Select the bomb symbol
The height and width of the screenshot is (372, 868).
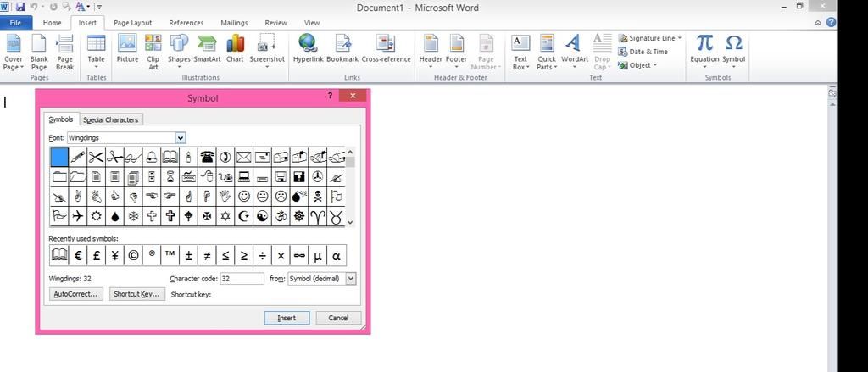pyautogui.click(x=299, y=196)
